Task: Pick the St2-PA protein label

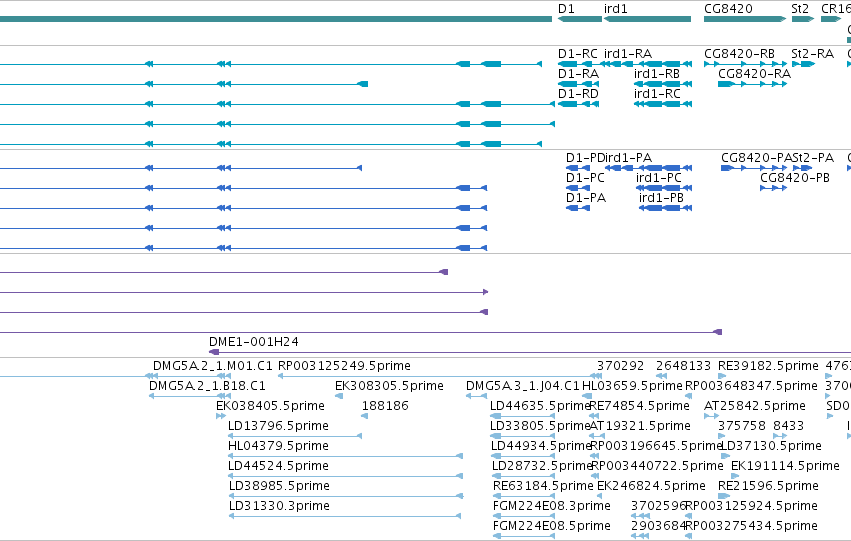Action: (x=813, y=158)
